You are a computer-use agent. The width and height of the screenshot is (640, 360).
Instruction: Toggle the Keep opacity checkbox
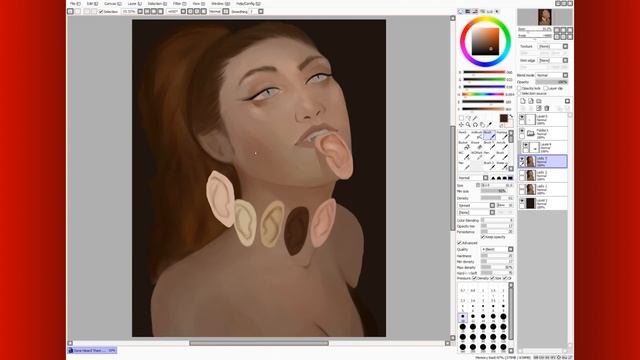[x=483, y=237]
